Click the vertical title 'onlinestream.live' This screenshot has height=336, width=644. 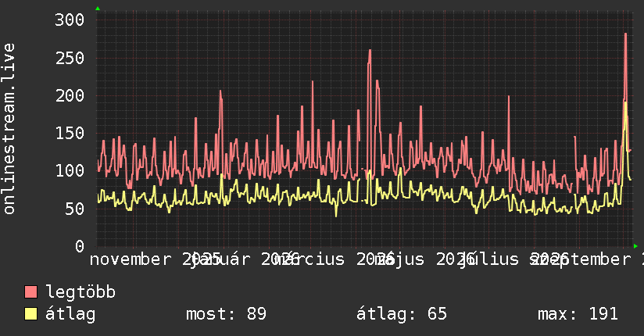point(9,129)
